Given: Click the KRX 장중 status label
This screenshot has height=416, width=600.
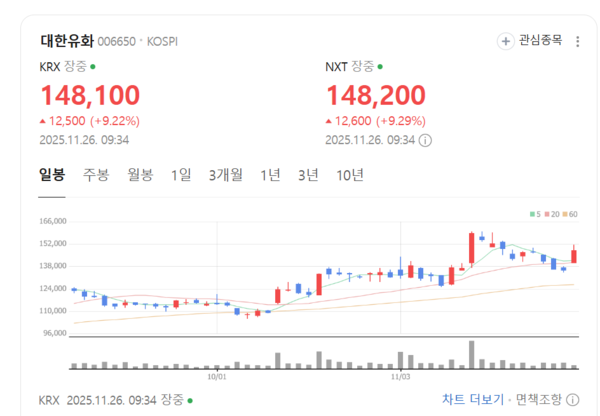Looking at the screenshot, I should (67, 67).
